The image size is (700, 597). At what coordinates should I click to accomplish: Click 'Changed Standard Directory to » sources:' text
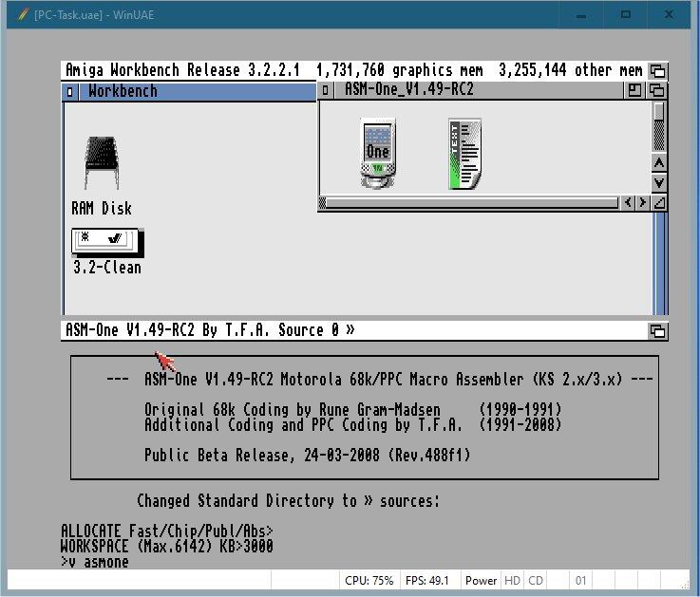[289, 500]
